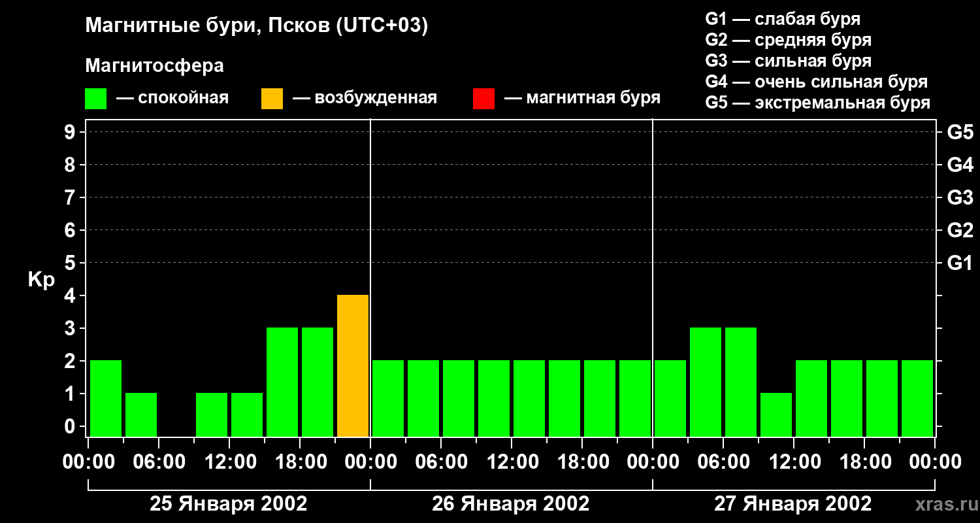Click the orange Kp 4 bar on 25 Января
980x523 pixels.
coord(353,365)
